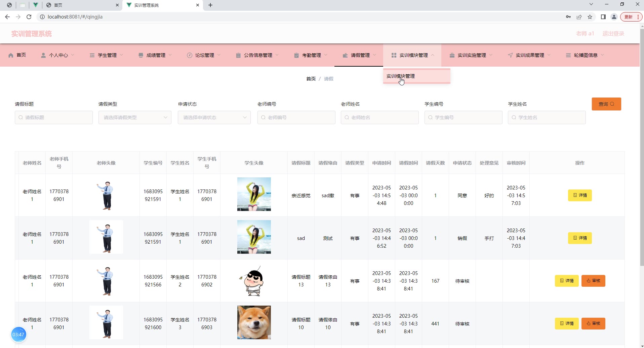Open the browser side panel icon

pos(603,17)
